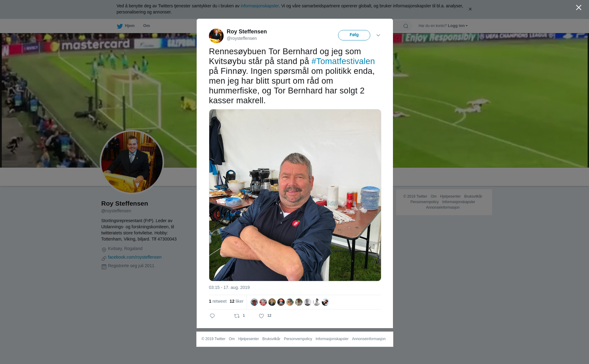
Task: Open the tweet photo of the man
Action: [295, 195]
